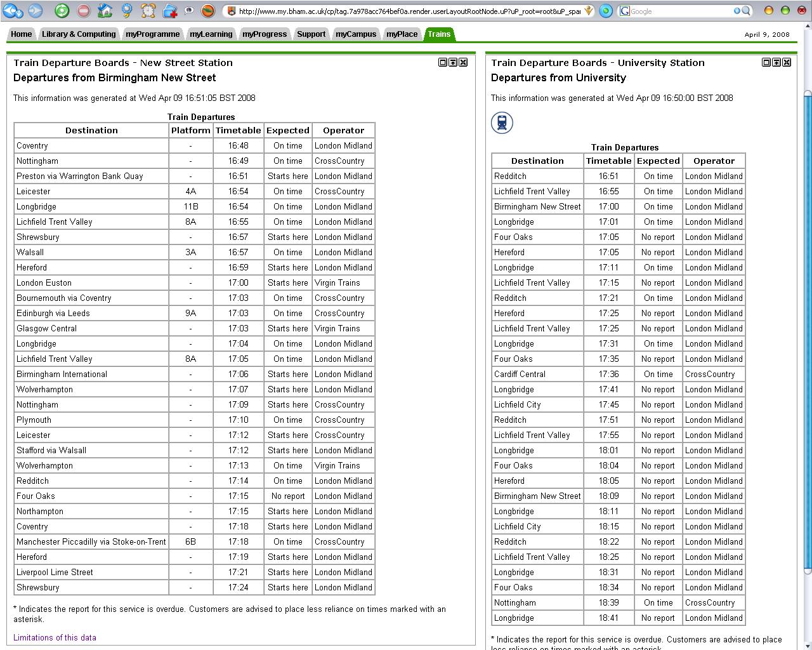Reload the page with the green refresh icon
Viewport: 812px width, 650px height.
62,11
